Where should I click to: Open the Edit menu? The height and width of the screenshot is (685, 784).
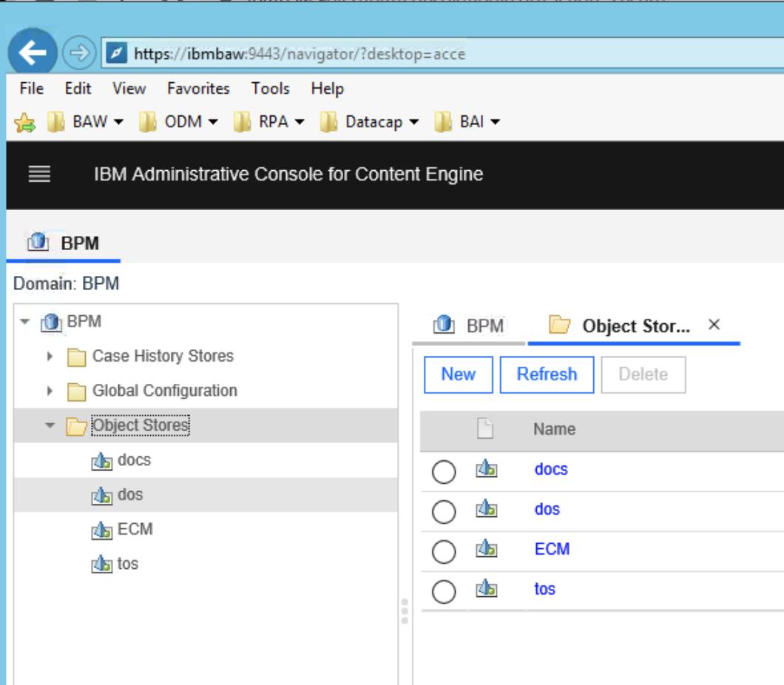click(78, 89)
